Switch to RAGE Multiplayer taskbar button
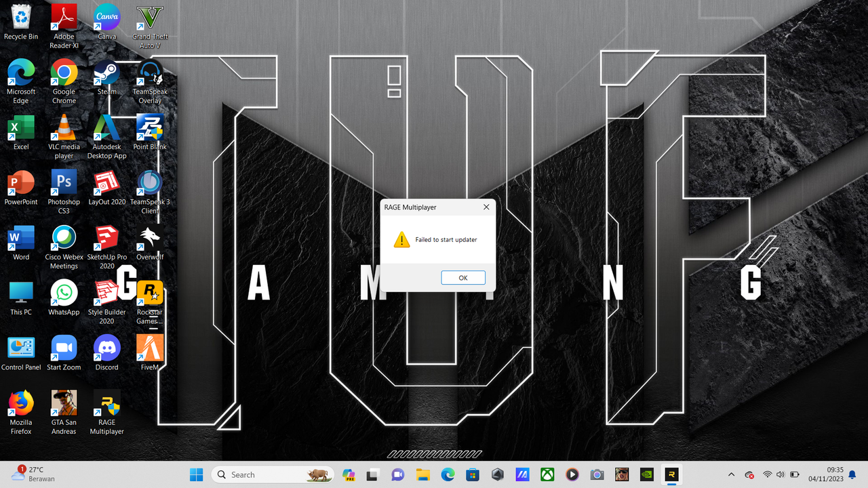 point(671,475)
